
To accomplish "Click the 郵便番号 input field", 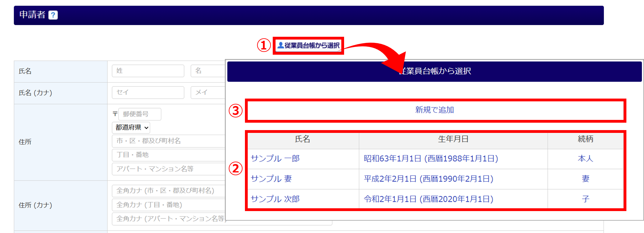I will click(x=140, y=114).
